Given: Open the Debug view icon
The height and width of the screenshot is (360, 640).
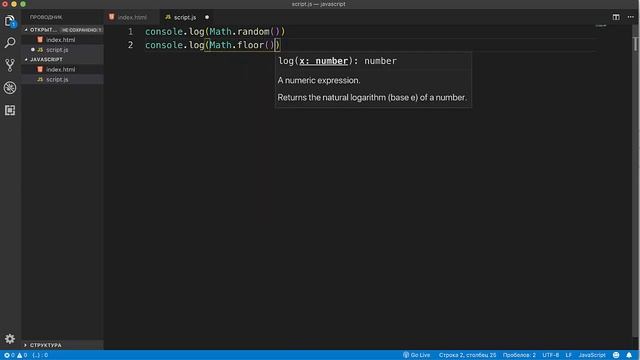Looking at the screenshot, I should [x=10, y=87].
